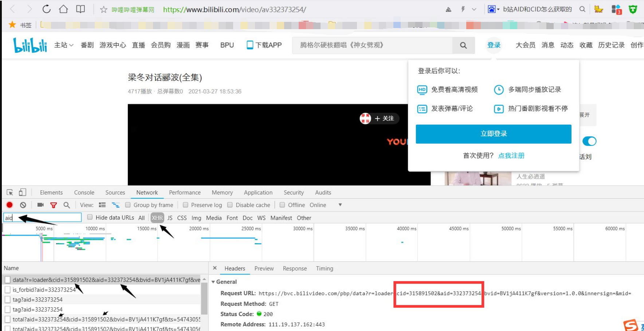Click capture screenshots camera icon

pyautogui.click(x=40, y=205)
